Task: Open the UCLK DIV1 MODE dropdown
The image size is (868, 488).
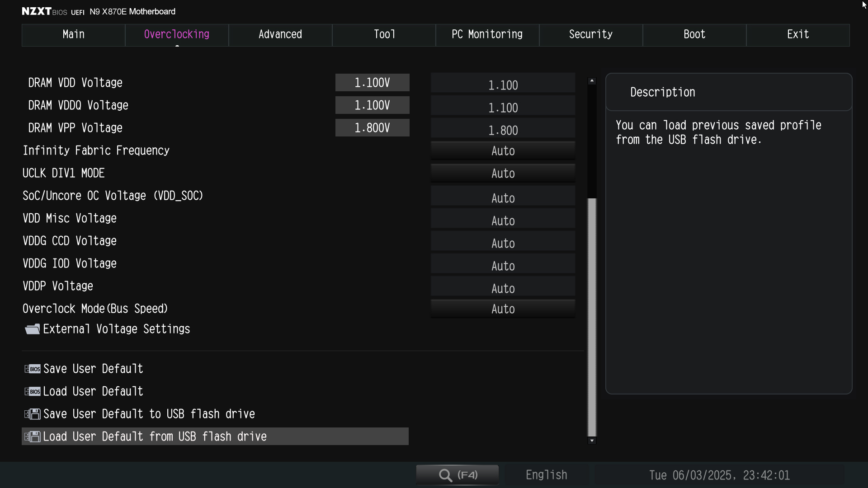Action: point(503,174)
